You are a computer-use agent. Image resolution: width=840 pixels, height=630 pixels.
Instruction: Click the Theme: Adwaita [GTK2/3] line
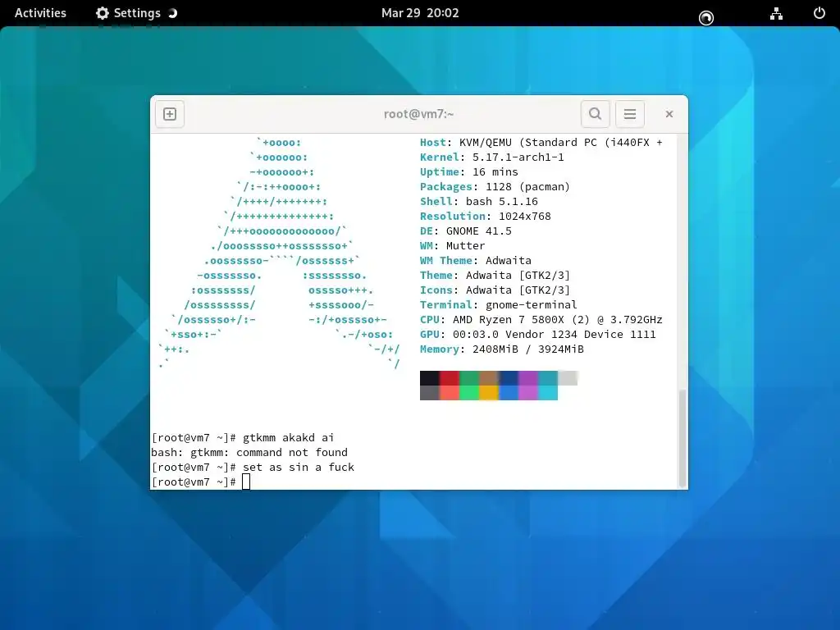click(495, 276)
